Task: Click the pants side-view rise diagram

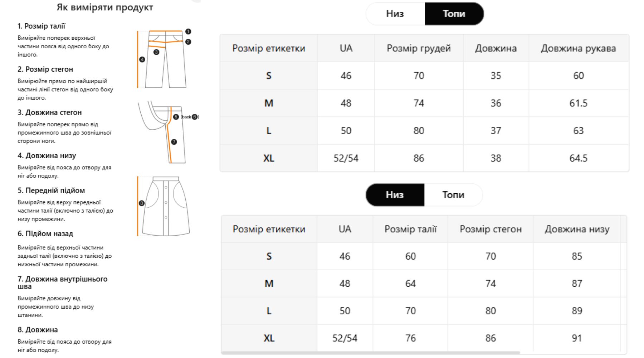Action: 168,132
